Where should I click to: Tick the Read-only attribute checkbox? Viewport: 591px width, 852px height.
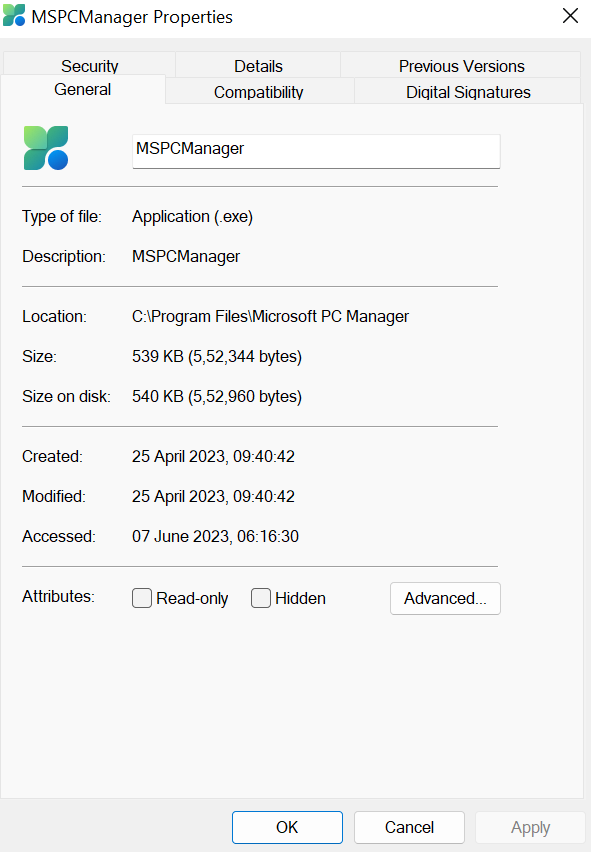tap(142, 598)
